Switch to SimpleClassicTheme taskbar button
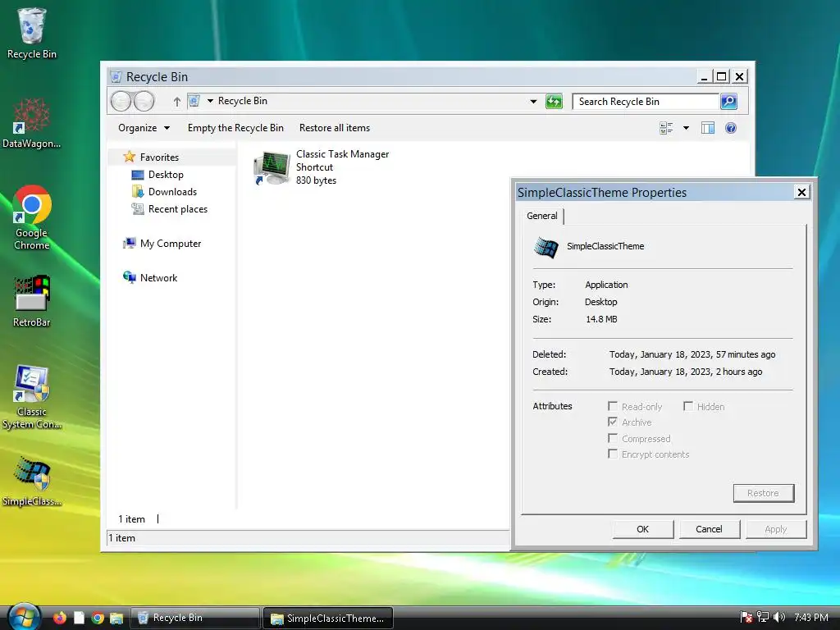 point(328,618)
